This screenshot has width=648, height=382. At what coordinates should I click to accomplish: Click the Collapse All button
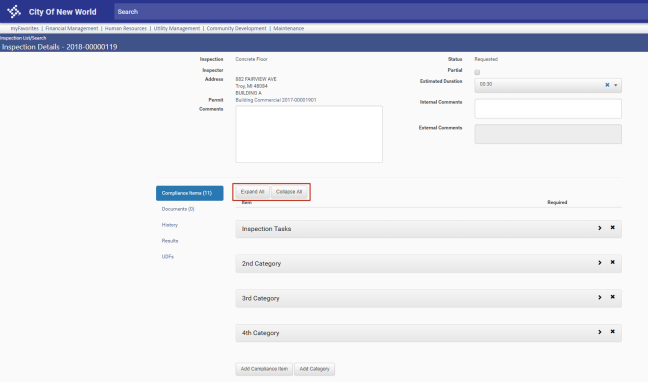pos(289,192)
